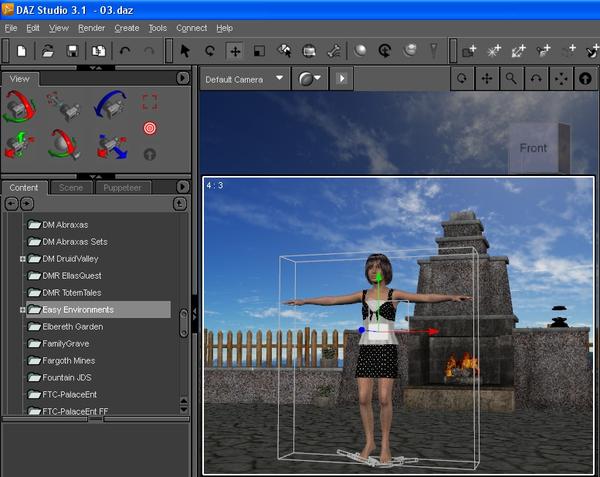Open the Tools menu
600x477 pixels.
click(x=158, y=28)
